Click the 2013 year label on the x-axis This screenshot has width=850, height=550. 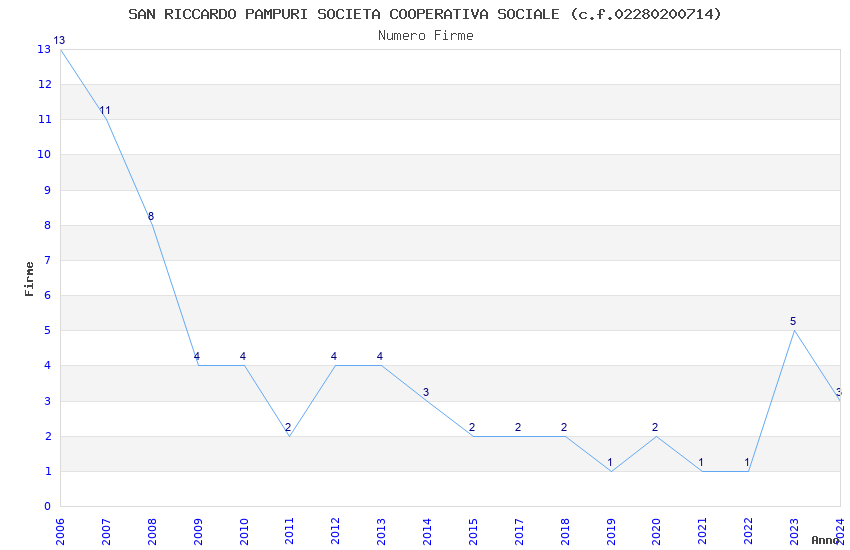click(382, 532)
